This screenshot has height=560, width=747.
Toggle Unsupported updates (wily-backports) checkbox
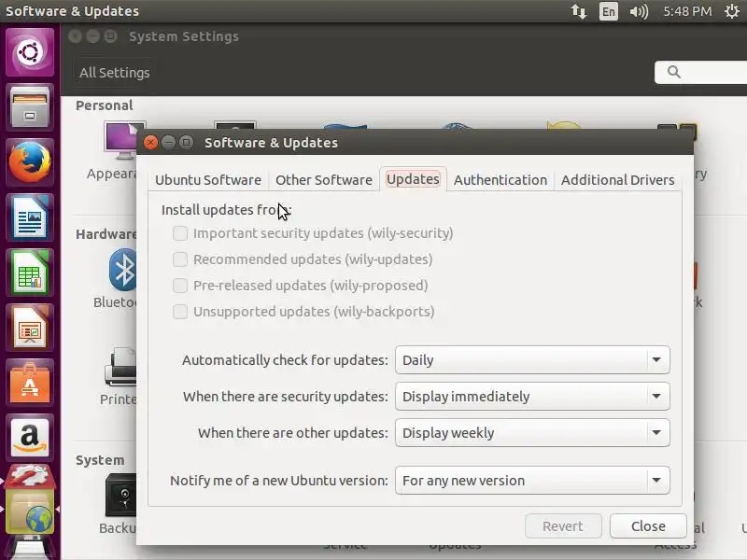click(180, 312)
